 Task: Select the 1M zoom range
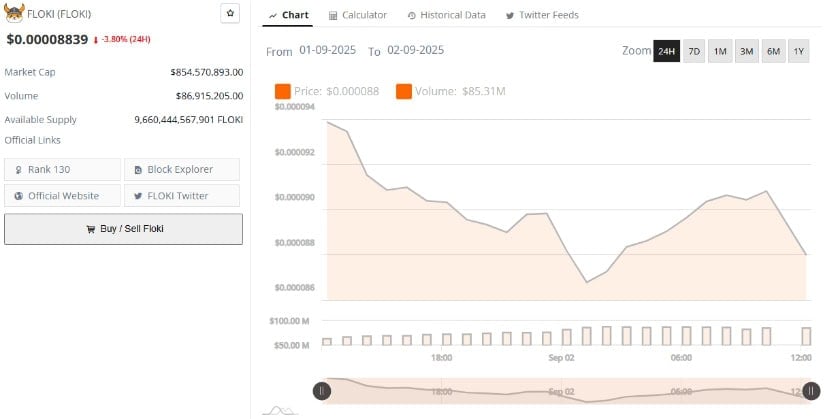(720, 51)
